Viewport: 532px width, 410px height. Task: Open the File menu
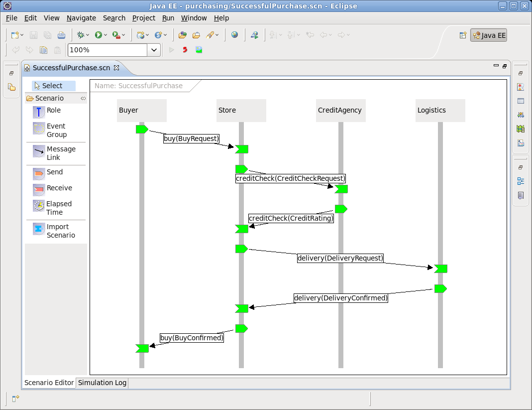(x=11, y=18)
